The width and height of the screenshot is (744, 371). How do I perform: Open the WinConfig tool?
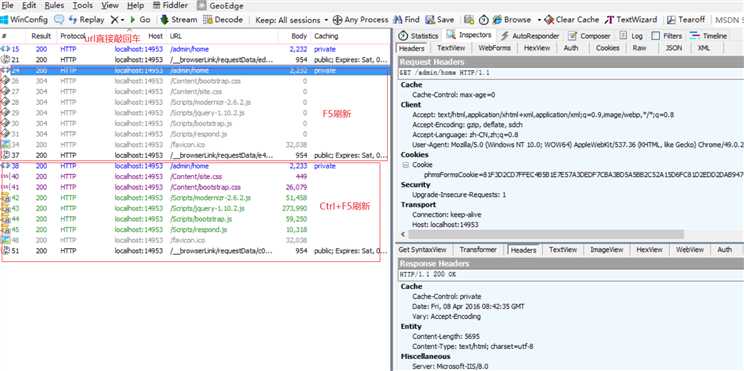24,19
